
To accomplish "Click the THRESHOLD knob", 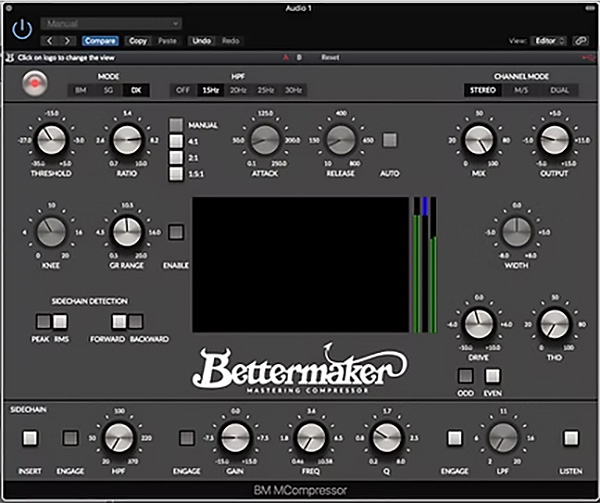I will tap(51, 140).
